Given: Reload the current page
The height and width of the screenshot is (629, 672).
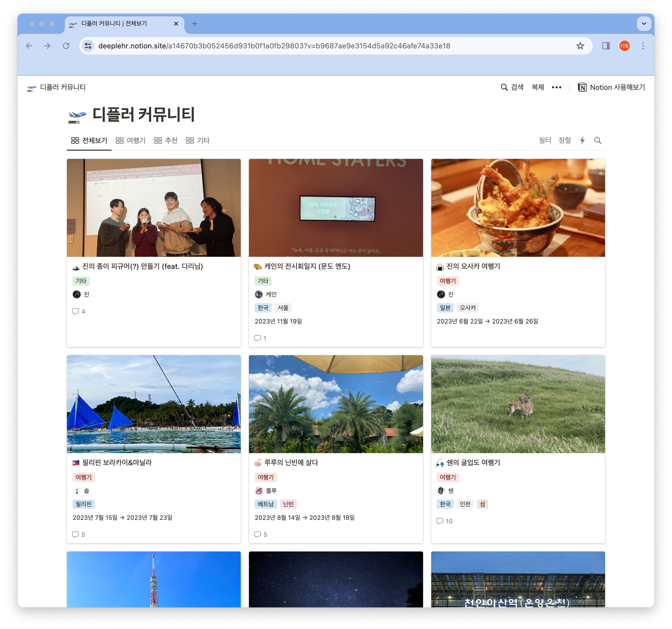Looking at the screenshot, I should point(66,46).
